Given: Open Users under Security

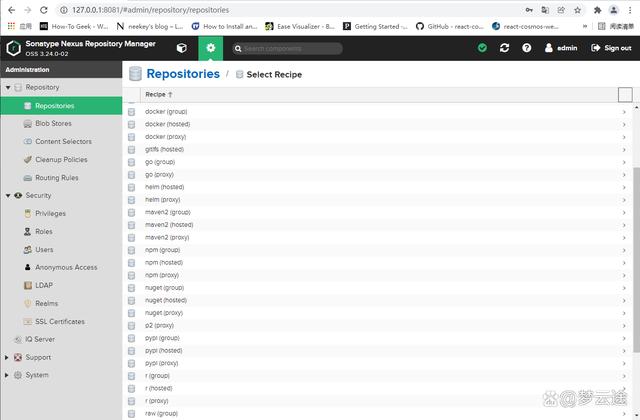Looking at the screenshot, I should click(61, 249).
